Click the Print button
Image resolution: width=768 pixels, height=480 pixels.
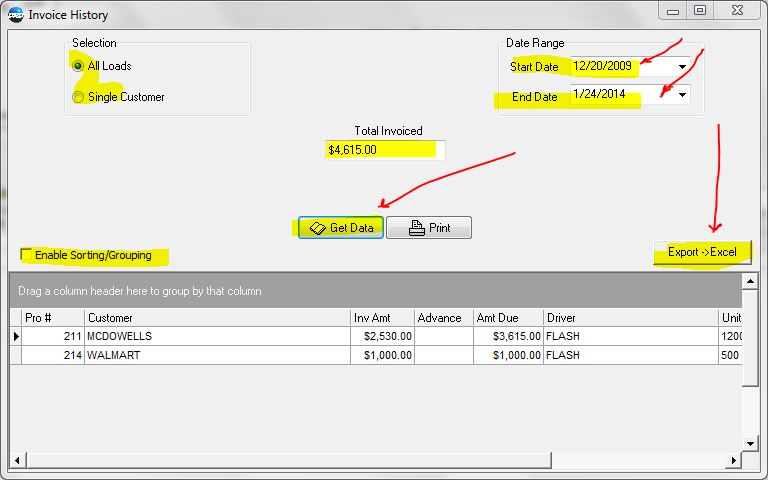(x=429, y=228)
